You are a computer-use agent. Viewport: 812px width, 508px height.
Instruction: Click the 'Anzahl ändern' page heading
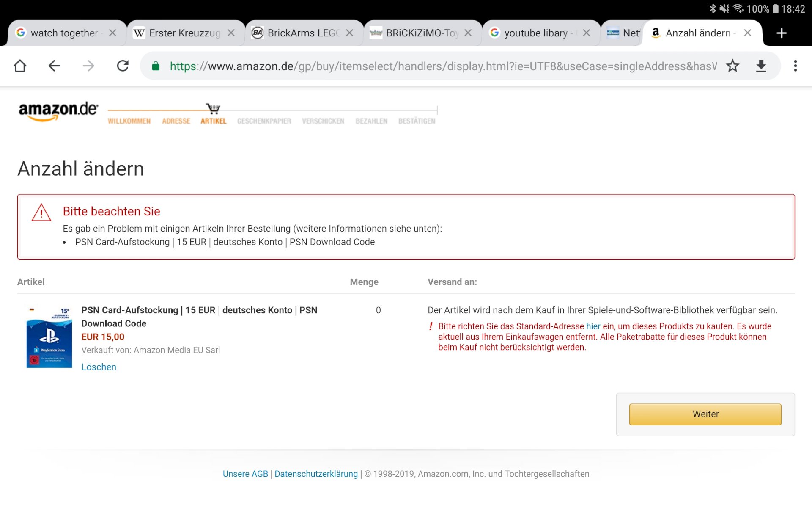(x=81, y=168)
